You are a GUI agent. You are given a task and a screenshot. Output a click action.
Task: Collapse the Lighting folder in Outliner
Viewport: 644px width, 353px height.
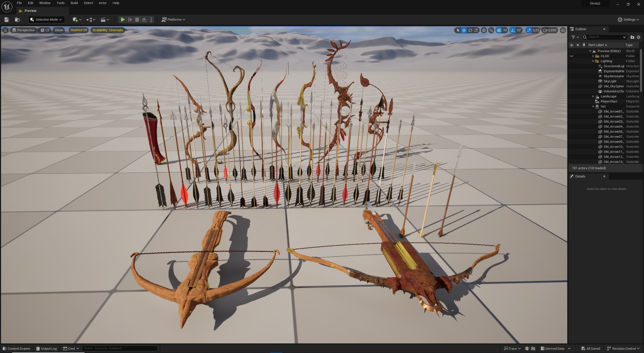coord(593,61)
